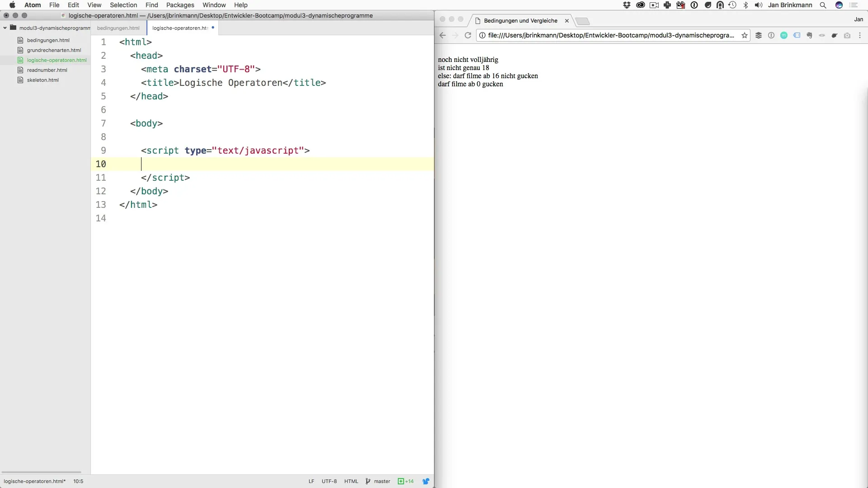Switch to the bedingungen.html editor tab
This screenshot has width=868, height=488.
click(118, 28)
